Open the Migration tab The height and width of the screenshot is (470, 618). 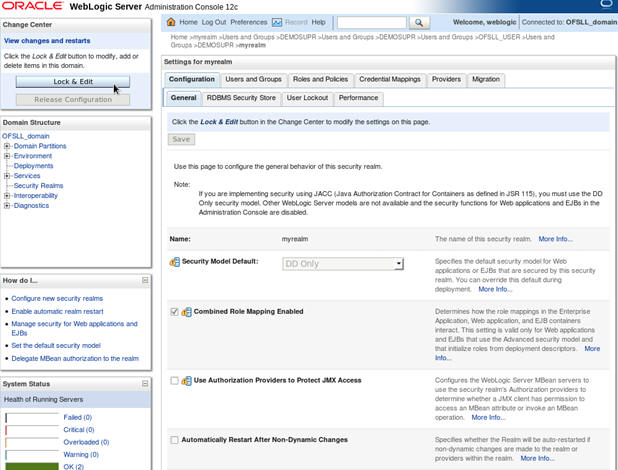pos(486,79)
